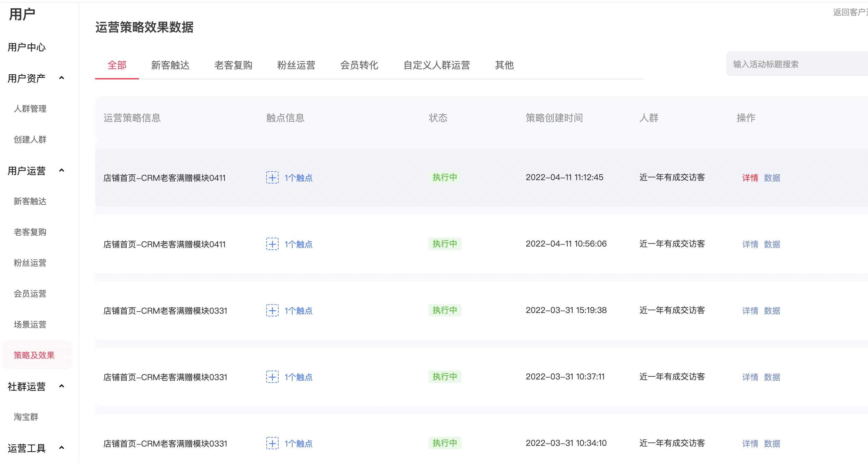Viewport: 868px width, 463px height.
Task: Collapse the 社群运营 sidebar section
Action: [62, 386]
